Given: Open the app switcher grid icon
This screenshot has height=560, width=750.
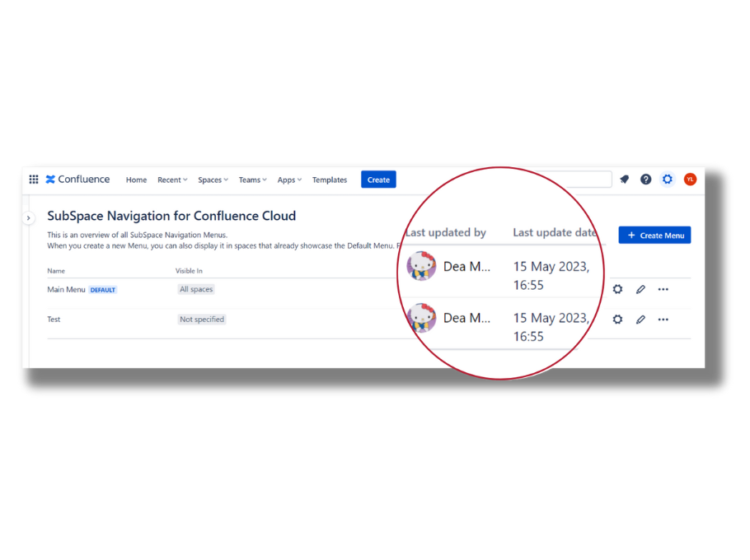Looking at the screenshot, I should (34, 180).
